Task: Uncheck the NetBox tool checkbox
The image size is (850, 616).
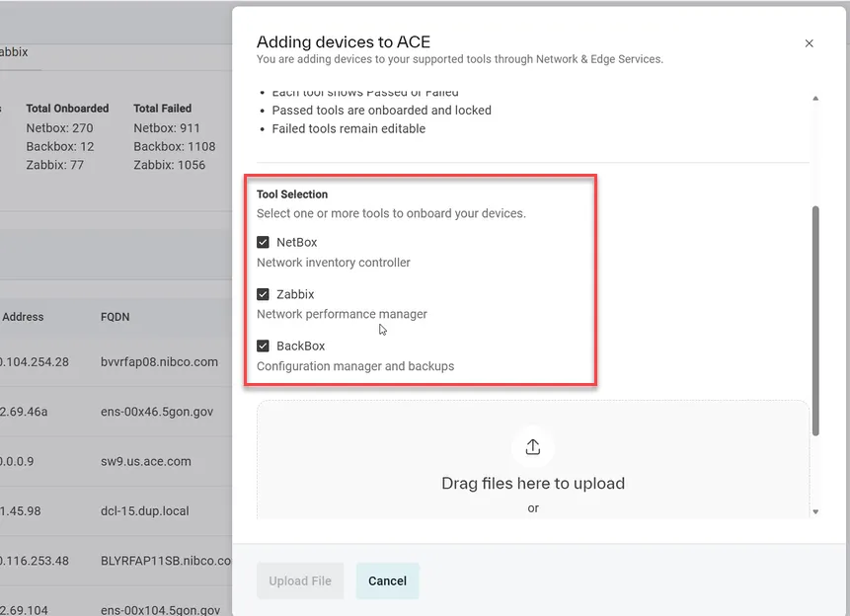Action: [263, 243]
